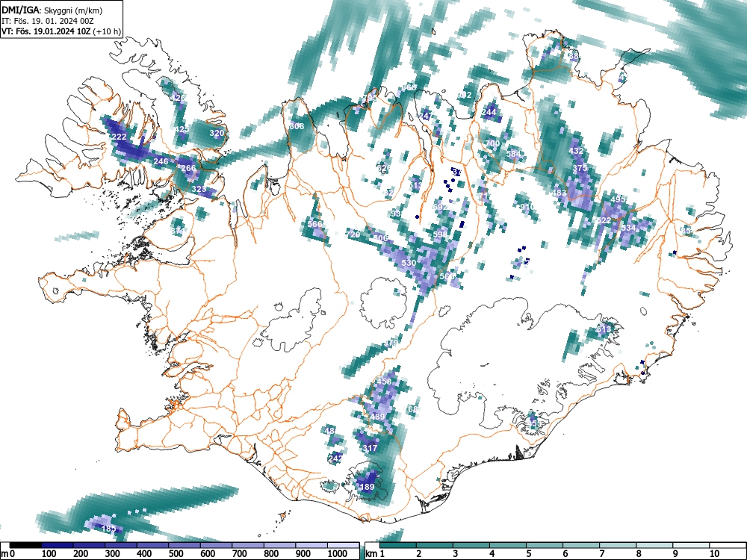This screenshot has width=747, height=560.
Task: Click the visibility value '317' on the map
Action: coord(371,448)
